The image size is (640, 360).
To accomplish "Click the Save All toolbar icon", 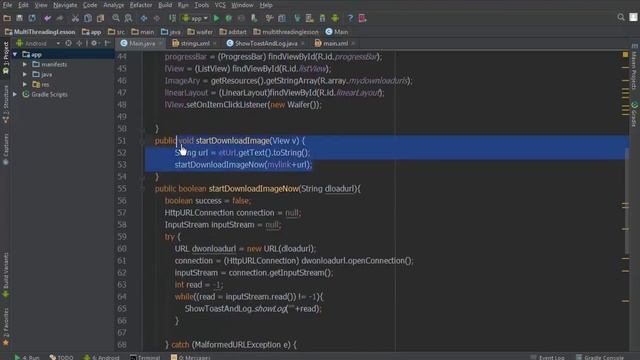I will 19,18.
